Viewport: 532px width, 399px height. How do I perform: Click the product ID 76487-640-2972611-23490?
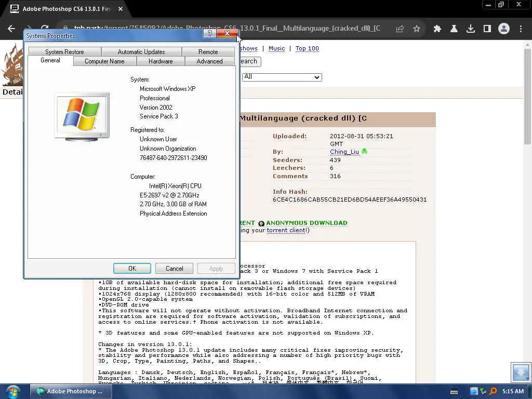174,158
